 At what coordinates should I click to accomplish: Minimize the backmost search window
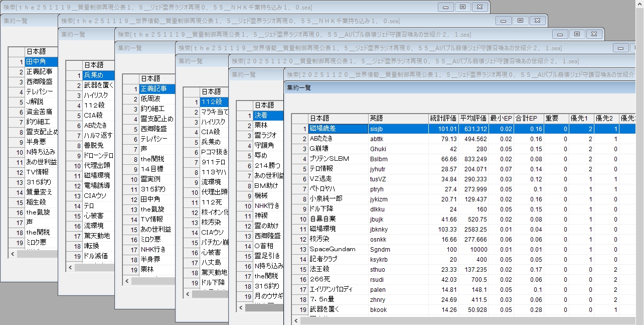pos(445,7)
